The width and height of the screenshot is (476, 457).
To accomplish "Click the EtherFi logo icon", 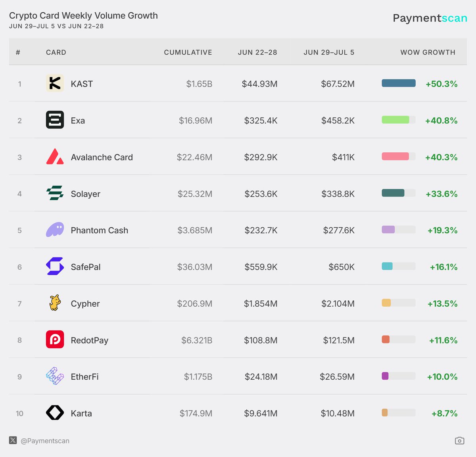I will [55, 376].
